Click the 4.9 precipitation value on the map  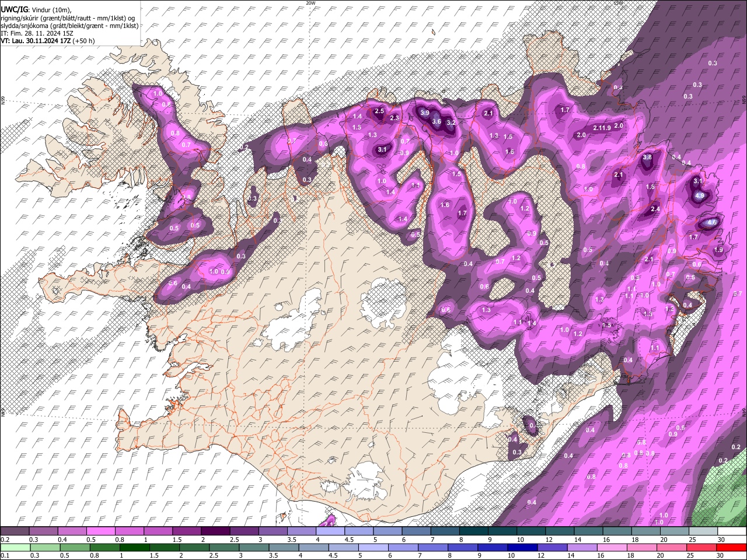[x=700, y=196]
